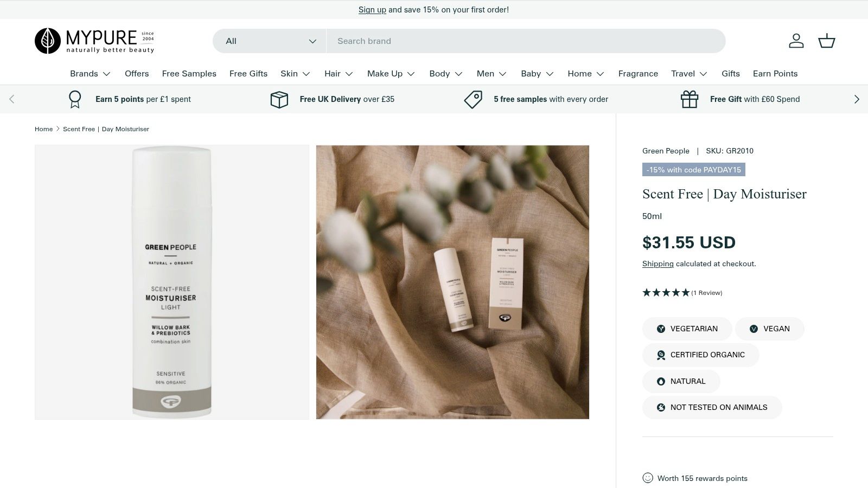Go to next promo slide arrow
This screenshot has width=868, height=488.
(857, 99)
